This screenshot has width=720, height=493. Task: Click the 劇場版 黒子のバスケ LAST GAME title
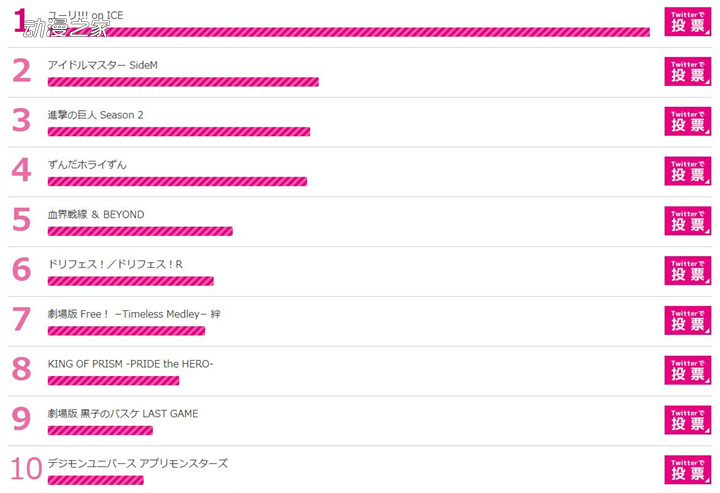[123, 414]
